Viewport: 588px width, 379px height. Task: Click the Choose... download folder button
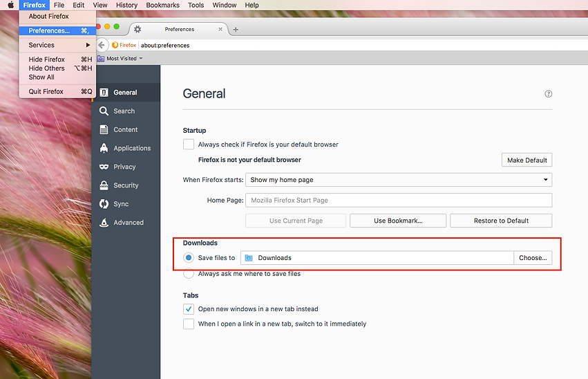click(x=533, y=258)
